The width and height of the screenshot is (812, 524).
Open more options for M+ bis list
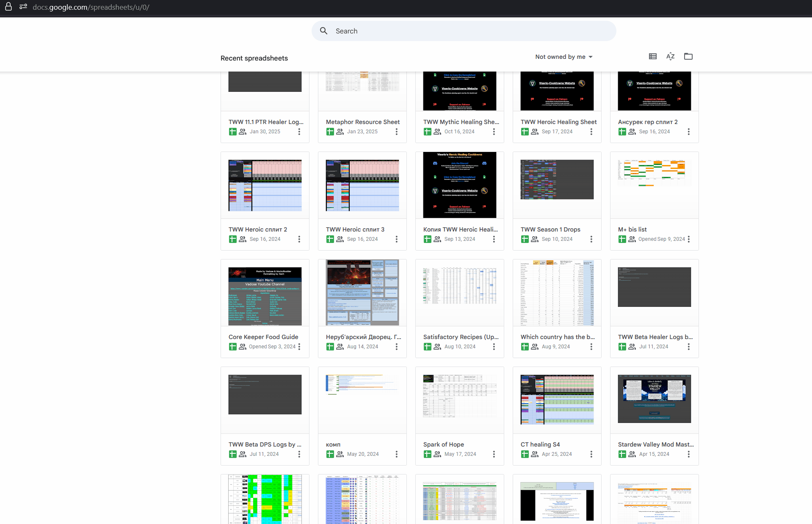pyautogui.click(x=688, y=239)
